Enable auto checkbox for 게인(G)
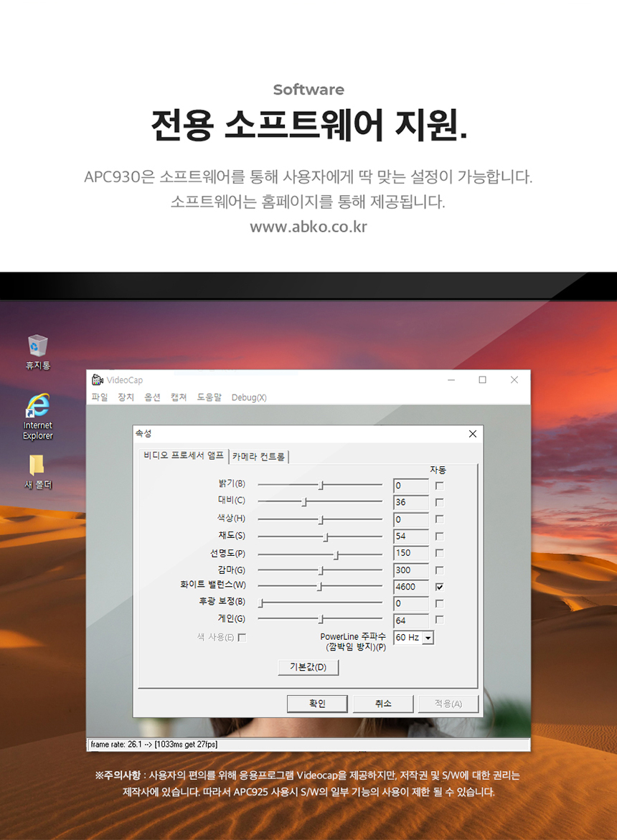 (x=440, y=620)
